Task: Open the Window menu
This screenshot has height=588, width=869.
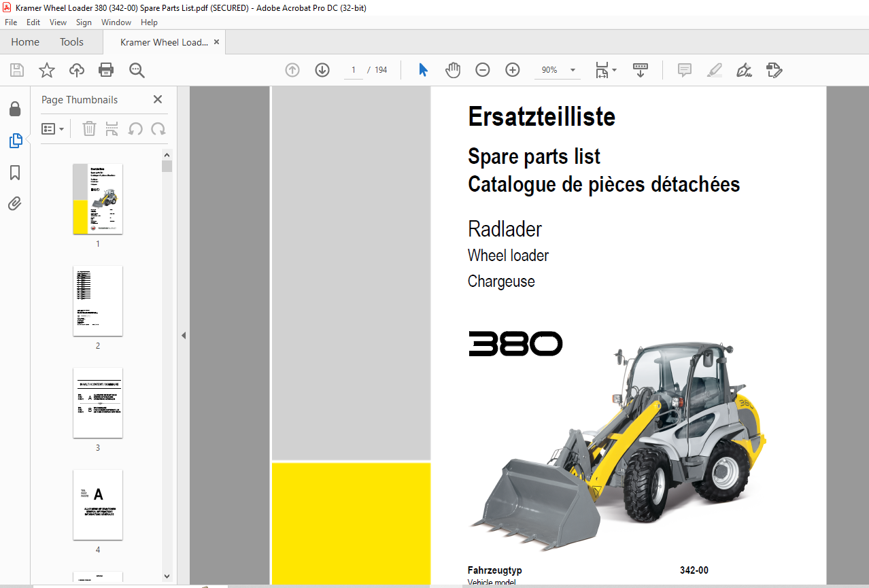Action: [x=116, y=22]
